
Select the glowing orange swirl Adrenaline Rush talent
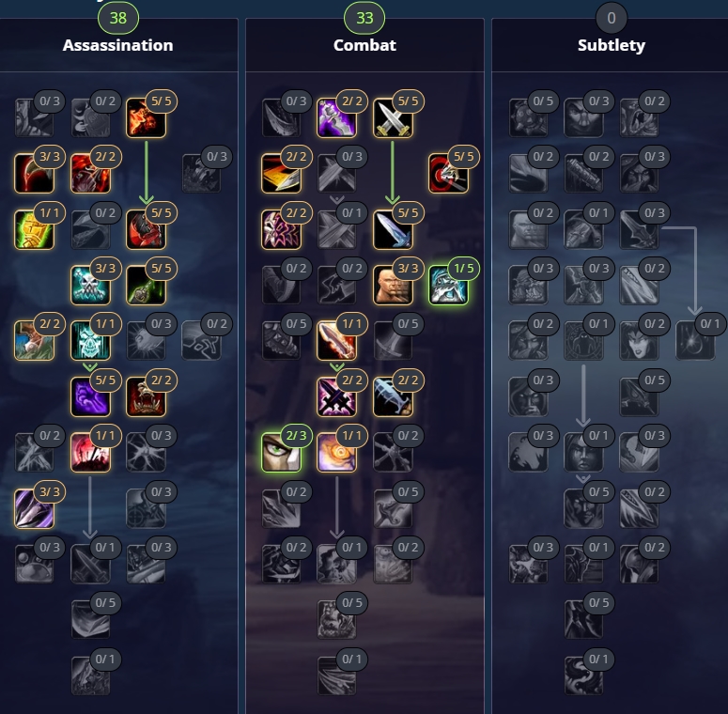(336, 453)
